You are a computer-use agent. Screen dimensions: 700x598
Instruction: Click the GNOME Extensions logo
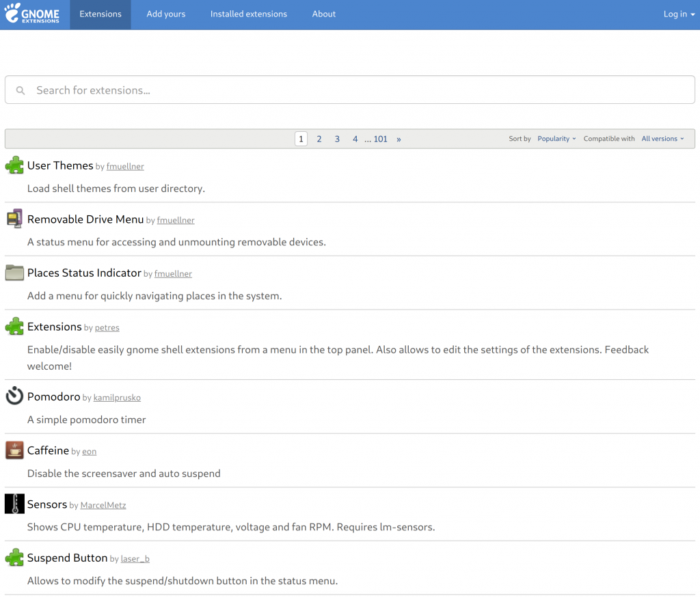click(32, 14)
